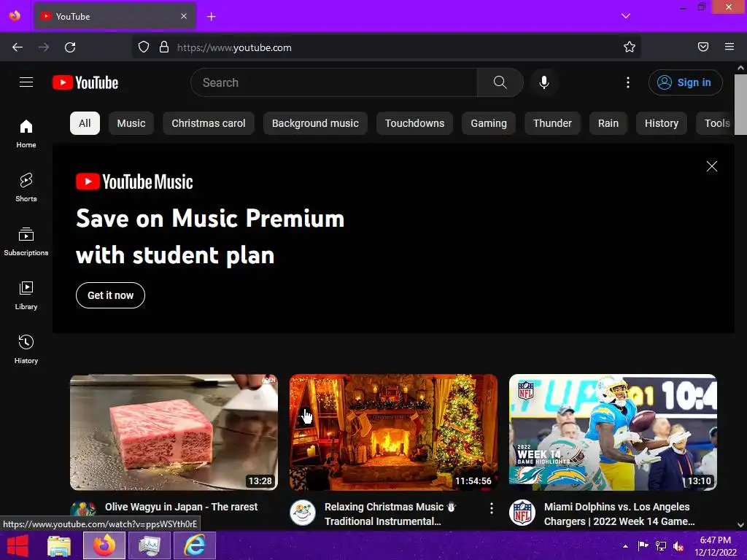The image size is (747, 560).
Task: Close the YouTube Music promo banner
Action: click(x=712, y=166)
